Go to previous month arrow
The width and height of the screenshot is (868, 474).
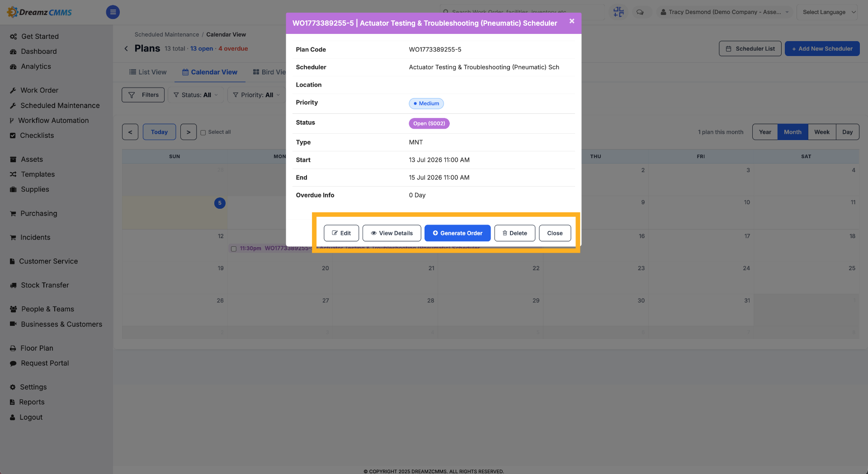[130, 132]
